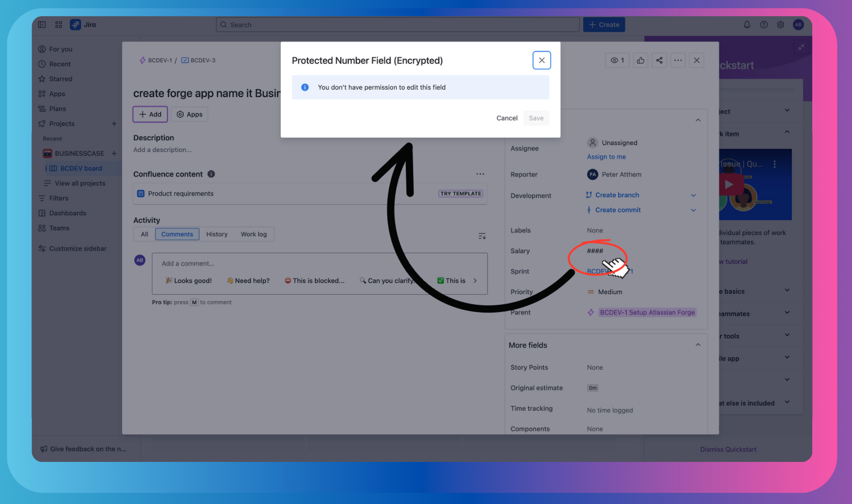Open the notifications bell
The width and height of the screenshot is (852, 504).
click(x=747, y=25)
